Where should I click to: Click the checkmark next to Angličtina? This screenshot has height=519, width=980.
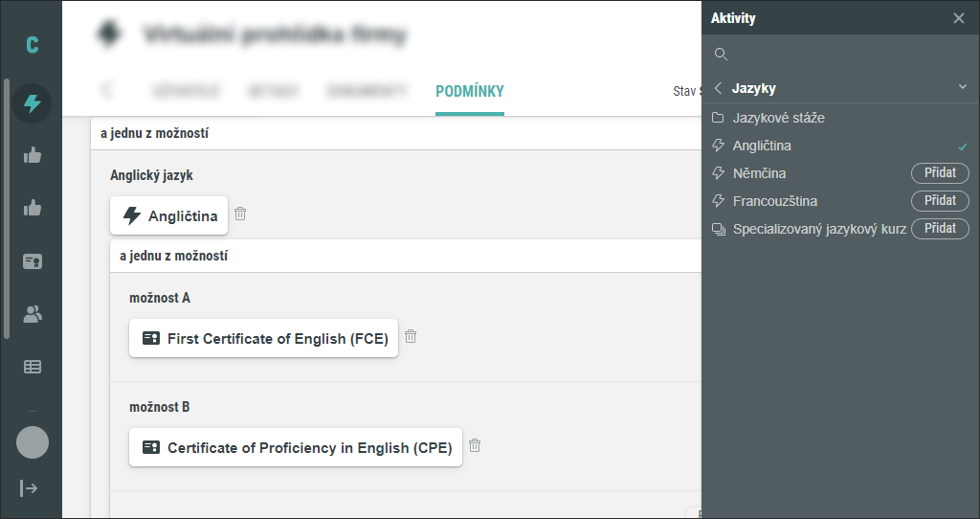[x=963, y=147]
